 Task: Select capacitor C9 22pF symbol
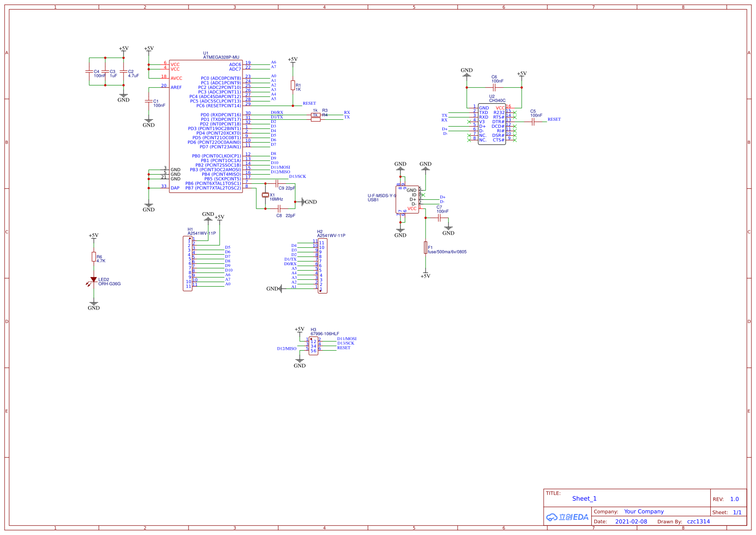click(x=277, y=183)
